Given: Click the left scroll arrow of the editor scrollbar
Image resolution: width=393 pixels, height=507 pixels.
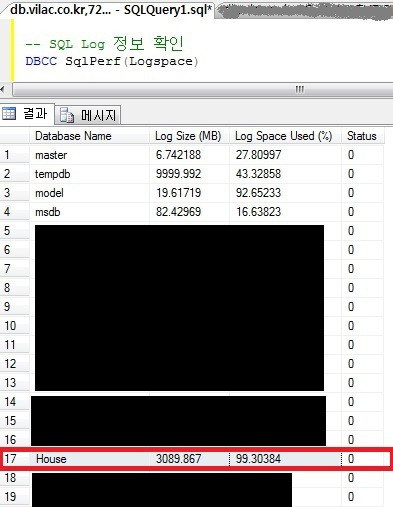Looking at the screenshot, I should pyautogui.click(x=3, y=89).
